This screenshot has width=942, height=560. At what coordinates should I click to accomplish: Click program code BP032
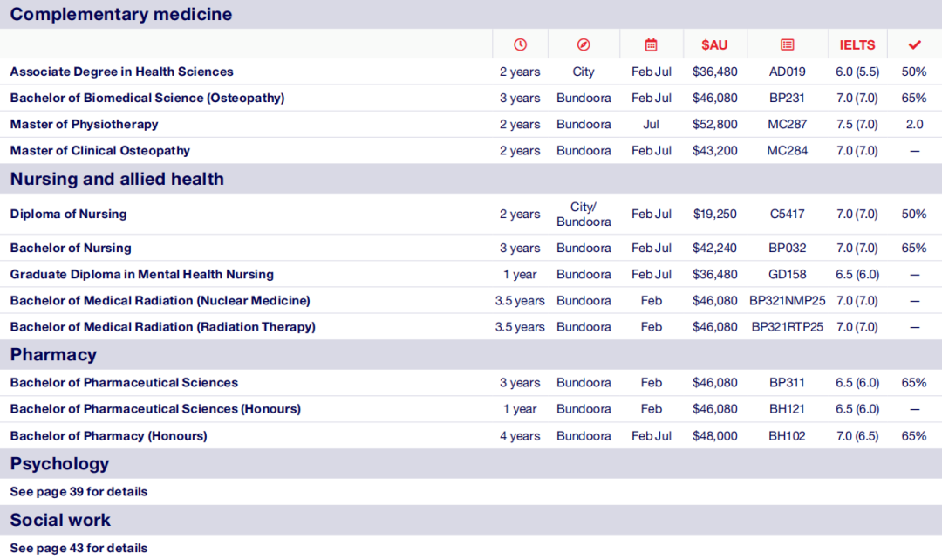tap(787, 248)
